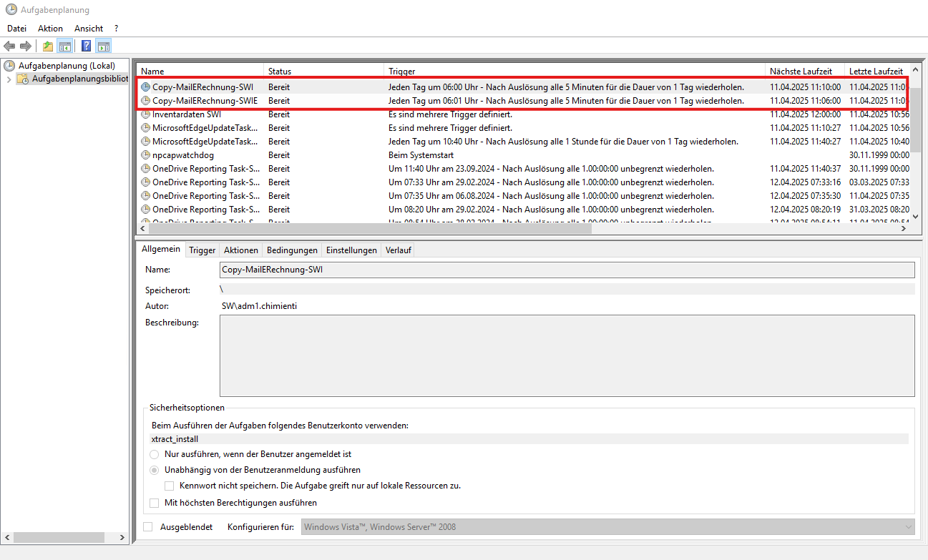Select 'Nur ausführen, wenn der Benutzer angemeldet ist'
928x560 pixels.
155,454
